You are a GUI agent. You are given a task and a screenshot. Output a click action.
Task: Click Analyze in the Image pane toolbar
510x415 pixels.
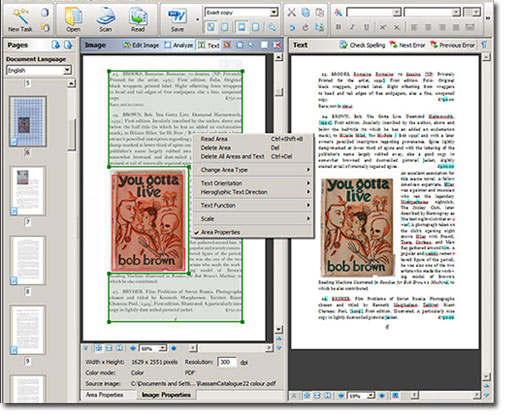click(179, 45)
